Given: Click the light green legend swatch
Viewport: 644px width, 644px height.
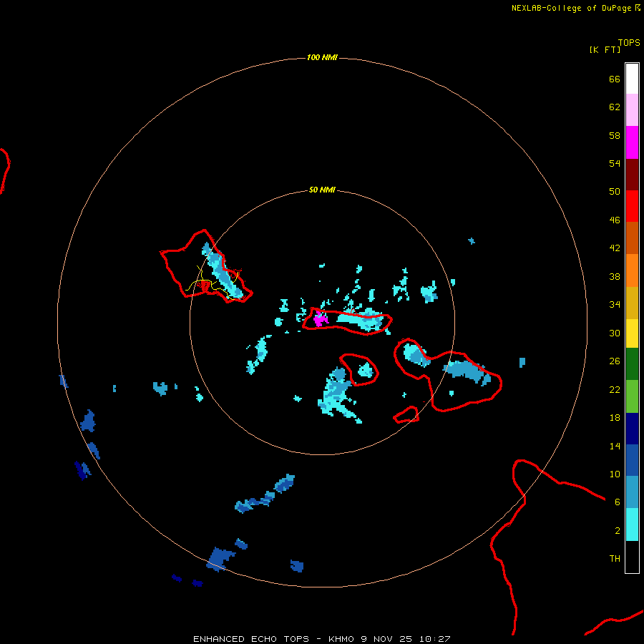Looking at the screenshot, I should (x=632, y=396).
